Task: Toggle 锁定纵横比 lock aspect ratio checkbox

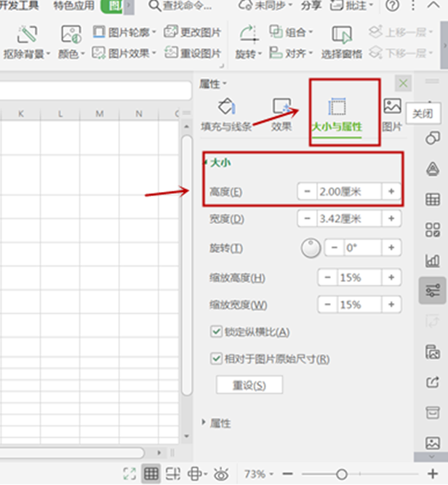Action: [216, 332]
